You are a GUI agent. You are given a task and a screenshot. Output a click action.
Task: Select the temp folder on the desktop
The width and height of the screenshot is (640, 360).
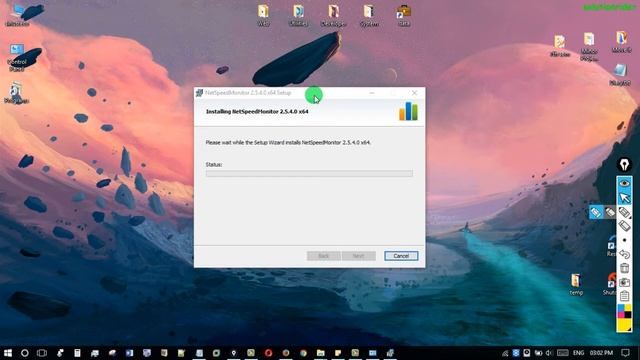pyautogui.click(x=576, y=284)
